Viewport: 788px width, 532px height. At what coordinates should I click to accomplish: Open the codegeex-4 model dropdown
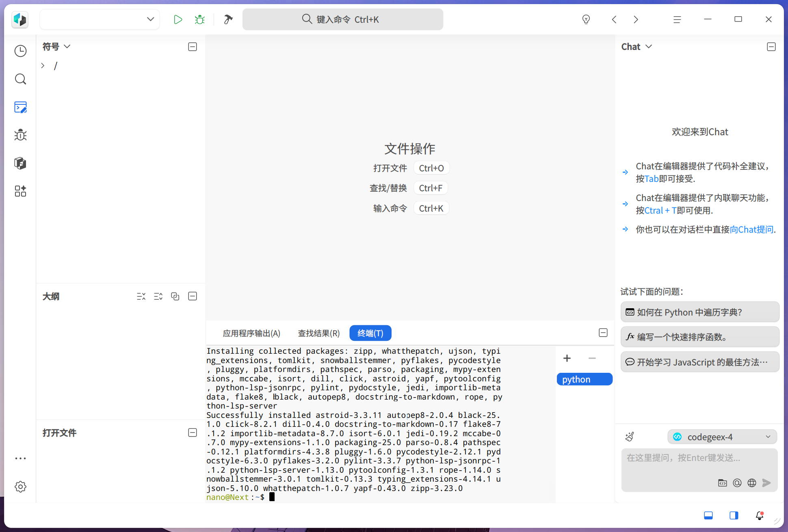pos(722,437)
